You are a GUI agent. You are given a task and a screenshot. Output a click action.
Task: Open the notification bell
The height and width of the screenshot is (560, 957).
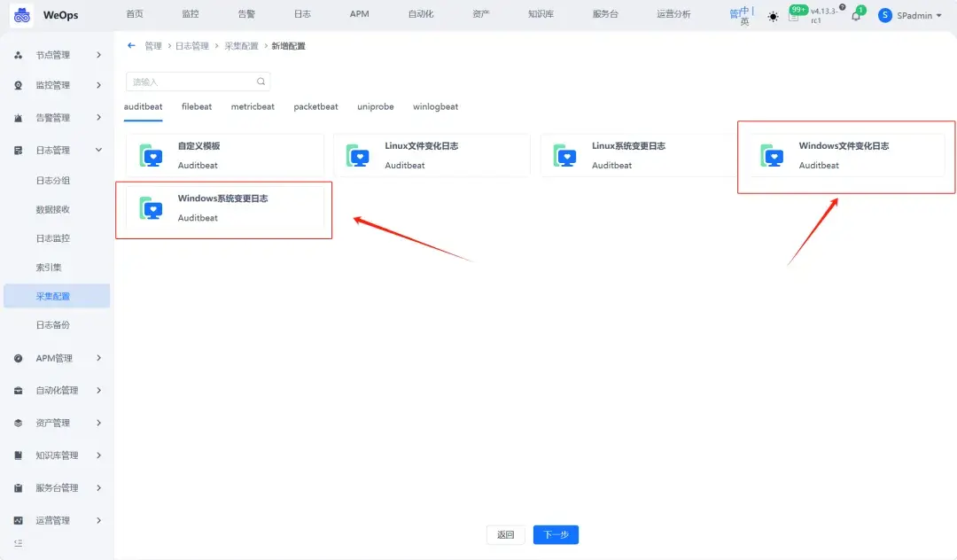(856, 15)
